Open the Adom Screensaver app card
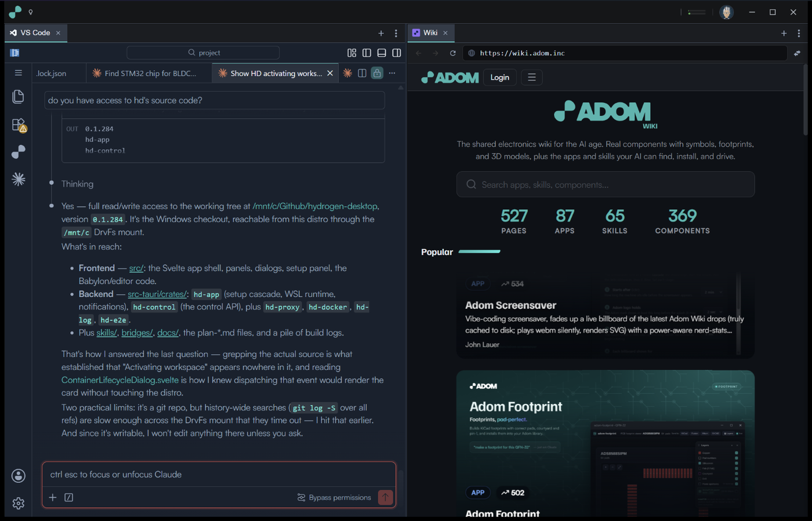 (606, 315)
